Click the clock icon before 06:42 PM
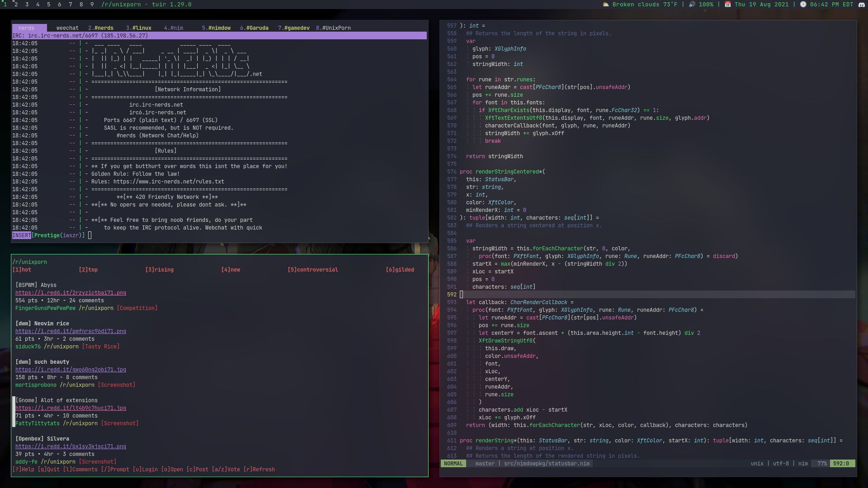Screen dimensions: 868x488 click(x=803, y=5)
